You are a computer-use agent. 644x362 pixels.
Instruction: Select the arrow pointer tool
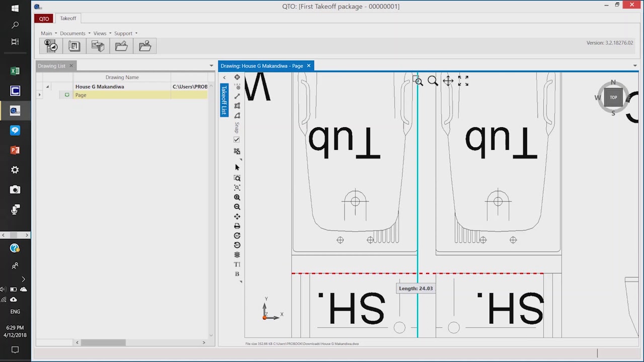coord(237,167)
